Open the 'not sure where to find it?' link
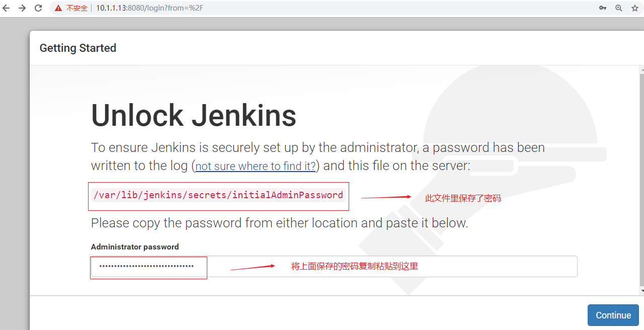This screenshot has height=330, width=644. coord(256,166)
